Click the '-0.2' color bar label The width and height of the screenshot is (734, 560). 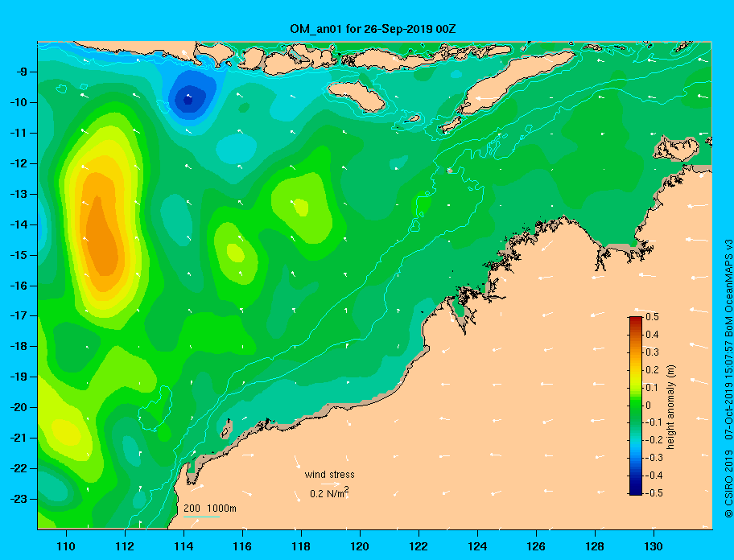[654, 440]
